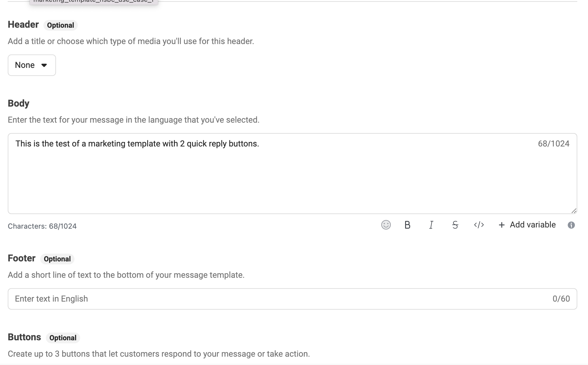Screen dimensions: 588x365
Task: Click the Optional badge next to Footer
Action: [57, 259]
